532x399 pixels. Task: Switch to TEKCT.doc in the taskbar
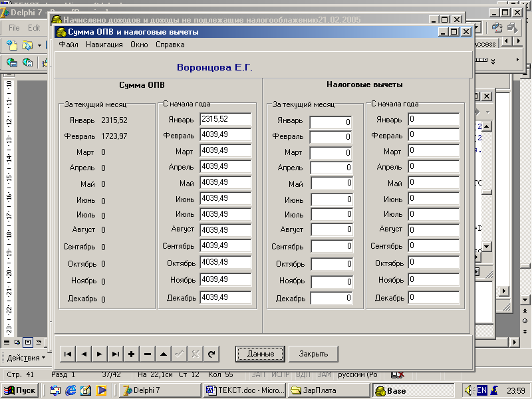243,391
